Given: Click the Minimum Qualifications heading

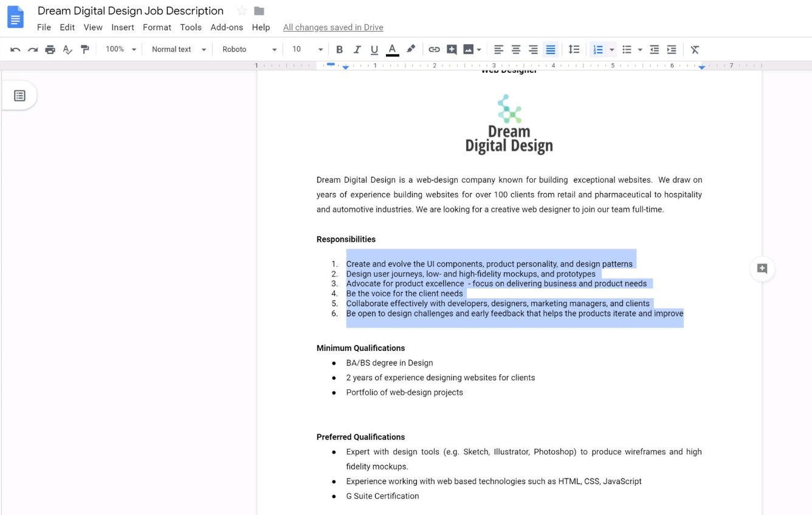Looking at the screenshot, I should 360,348.
